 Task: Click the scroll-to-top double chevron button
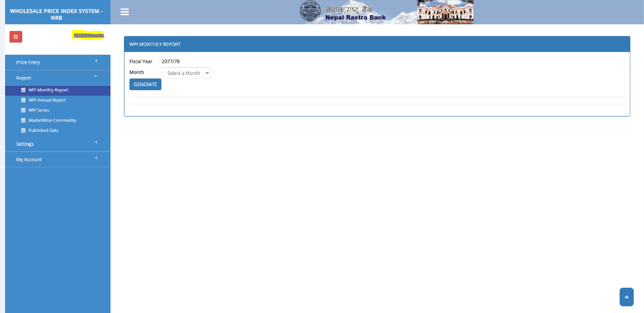[x=626, y=297]
